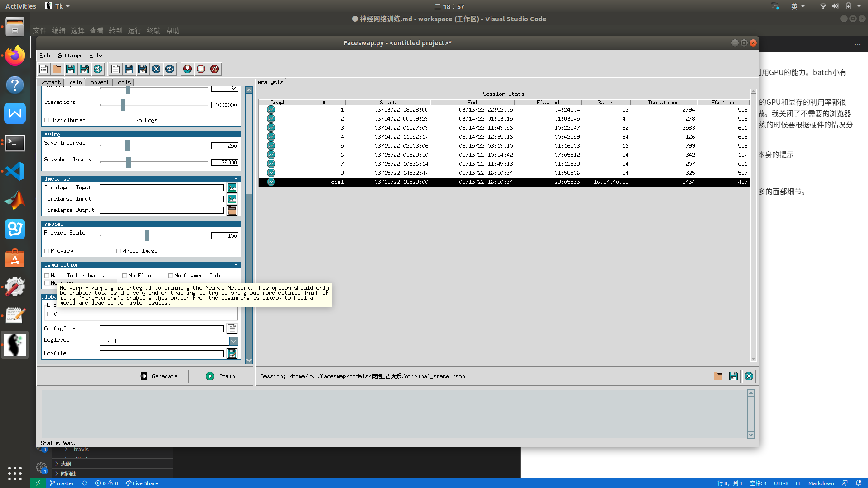868x488 pixels.
Task: Open input method 英 dropdown
Action: 798,6
